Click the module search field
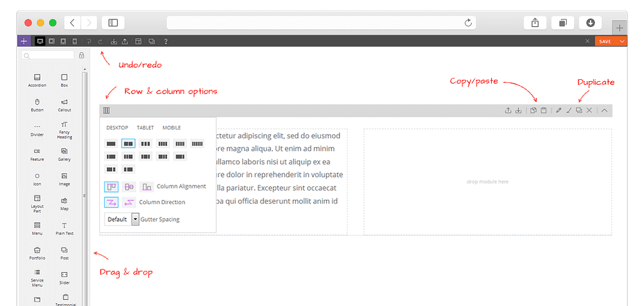Screen dimensions: 644x306 click(48, 55)
